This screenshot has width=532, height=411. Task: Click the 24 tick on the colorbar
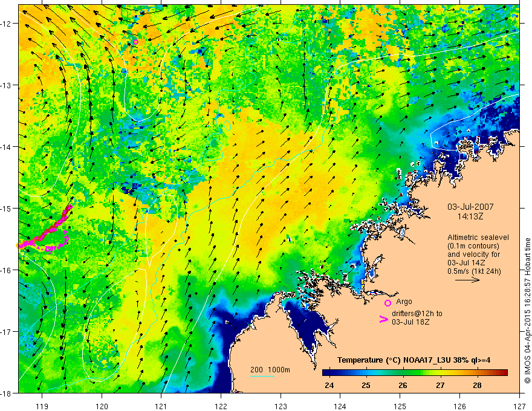click(329, 386)
